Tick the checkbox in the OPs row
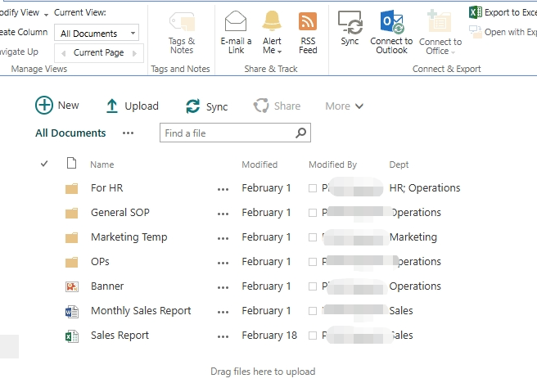The height and width of the screenshot is (392, 537). pos(313,262)
